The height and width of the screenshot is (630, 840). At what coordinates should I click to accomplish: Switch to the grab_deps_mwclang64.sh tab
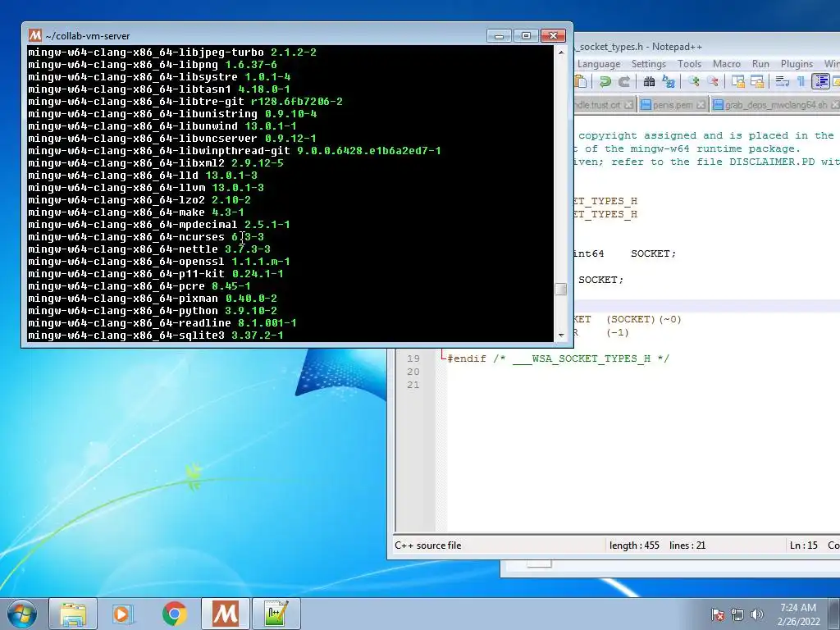775,105
